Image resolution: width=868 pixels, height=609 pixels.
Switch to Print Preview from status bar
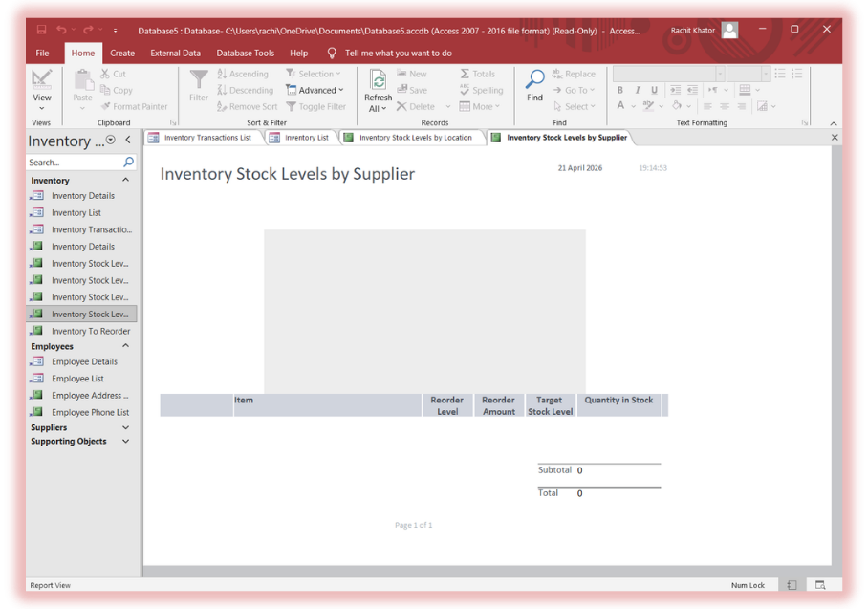click(x=819, y=585)
